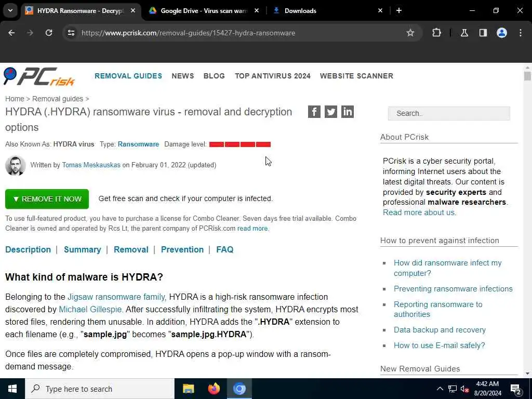The height and width of the screenshot is (399, 532).
Task: Show hidden system tray icons chevron
Action: (440, 389)
